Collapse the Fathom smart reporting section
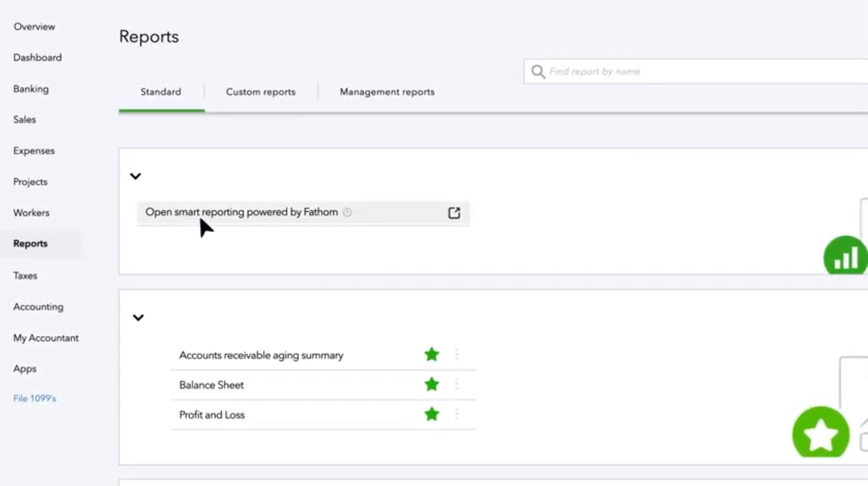The width and height of the screenshot is (868, 486). click(135, 176)
